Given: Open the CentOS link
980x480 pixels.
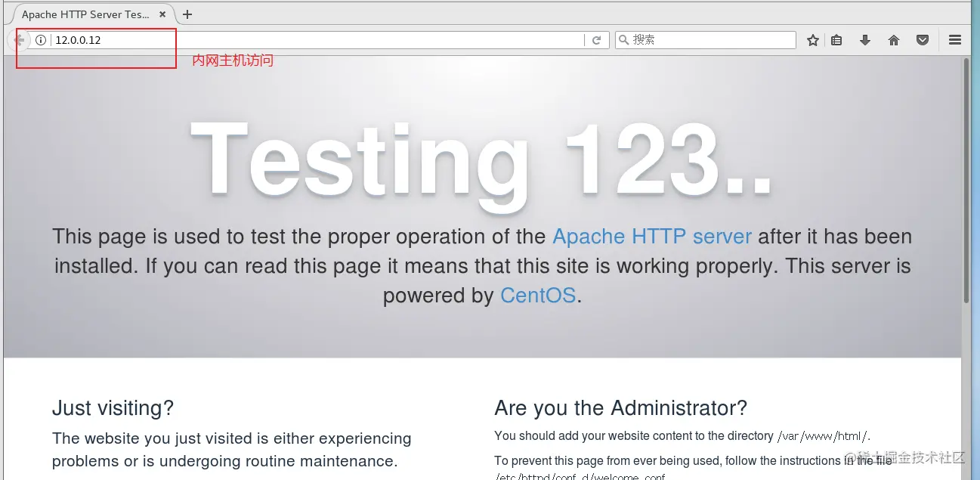Looking at the screenshot, I should tap(538, 296).
